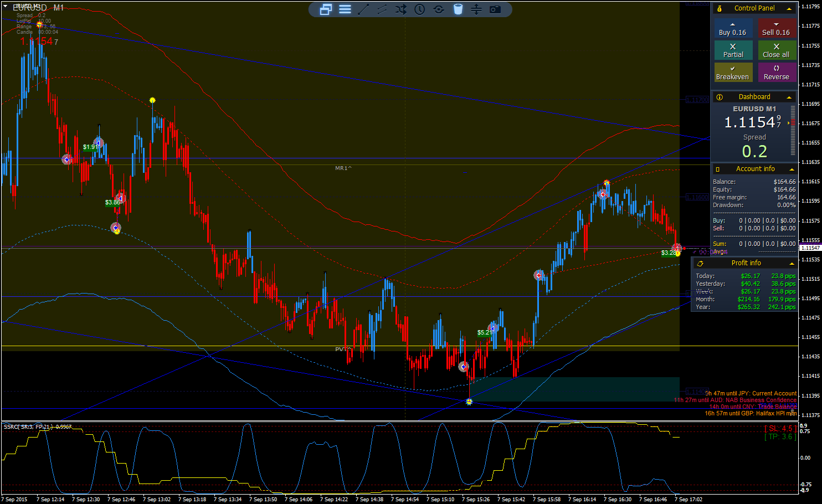Click Buy 0.16 button
Image resolution: width=822 pixels, height=504 pixels.
click(732, 29)
